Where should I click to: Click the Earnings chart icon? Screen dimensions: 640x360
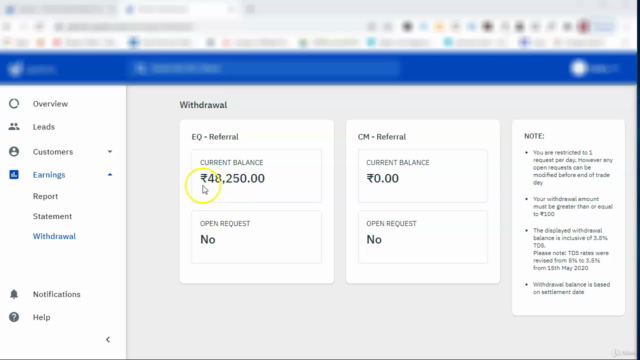click(x=14, y=174)
